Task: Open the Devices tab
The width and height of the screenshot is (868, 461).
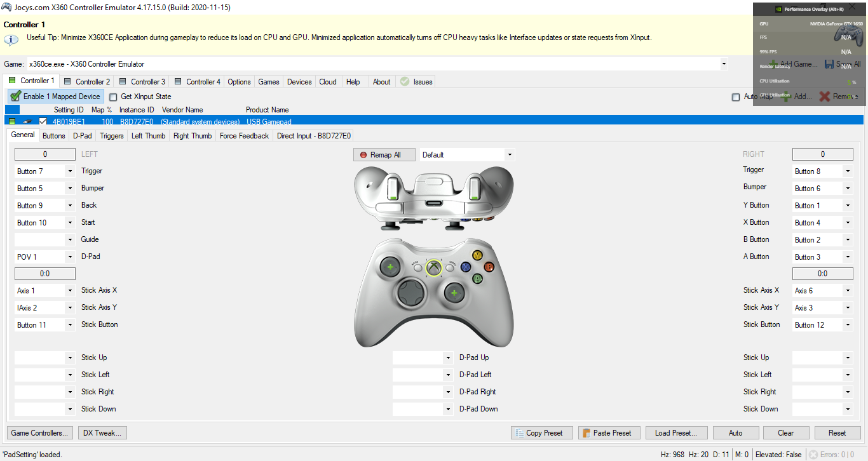Action: (x=299, y=81)
